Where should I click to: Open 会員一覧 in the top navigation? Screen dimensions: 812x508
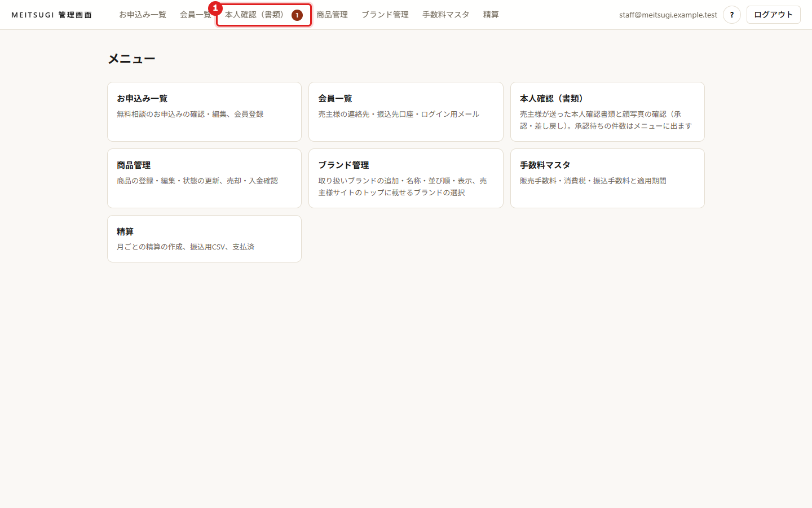point(195,15)
